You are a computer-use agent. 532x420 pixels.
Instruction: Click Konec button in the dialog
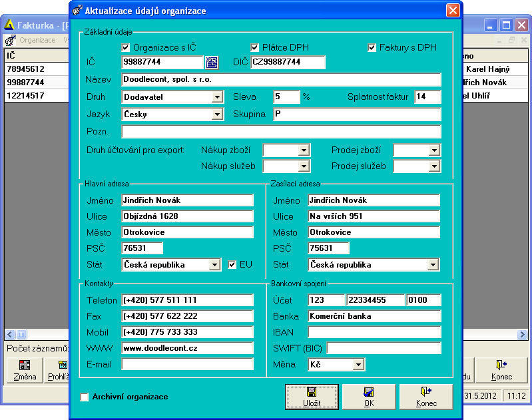pyautogui.click(x=426, y=397)
